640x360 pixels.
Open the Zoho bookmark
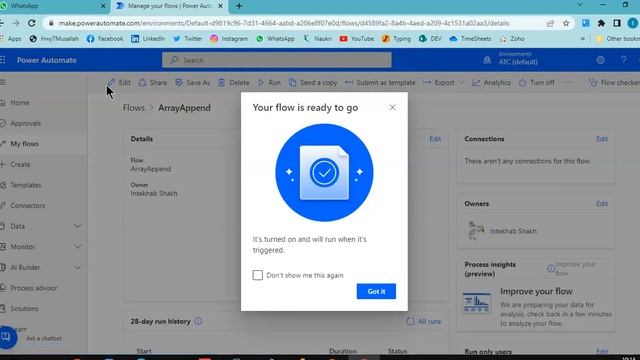512,39
